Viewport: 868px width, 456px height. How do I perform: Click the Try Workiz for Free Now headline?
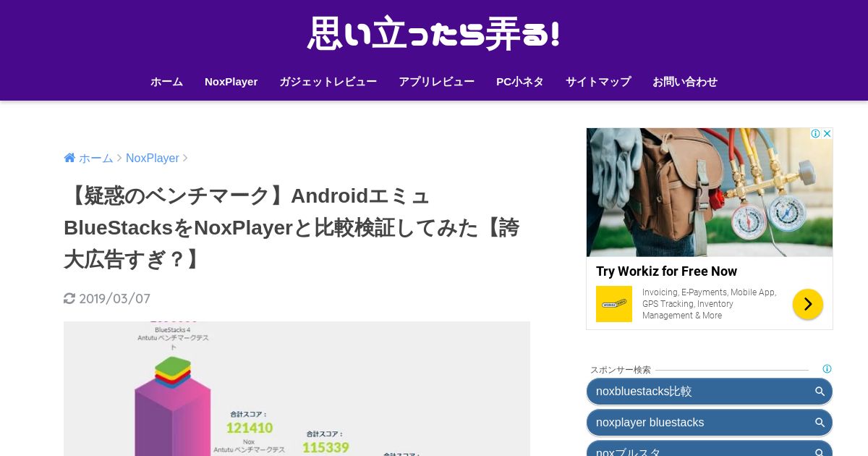[x=666, y=271]
